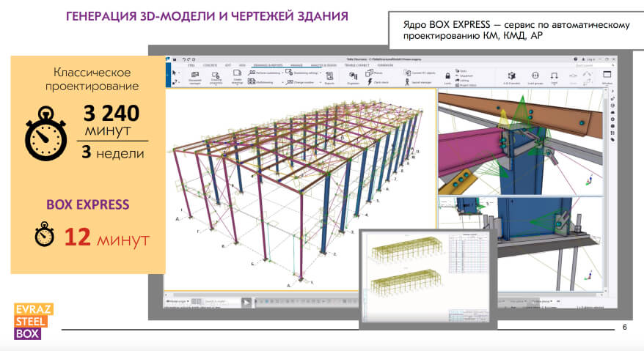Open the Organizer icon

pos(354,77)
